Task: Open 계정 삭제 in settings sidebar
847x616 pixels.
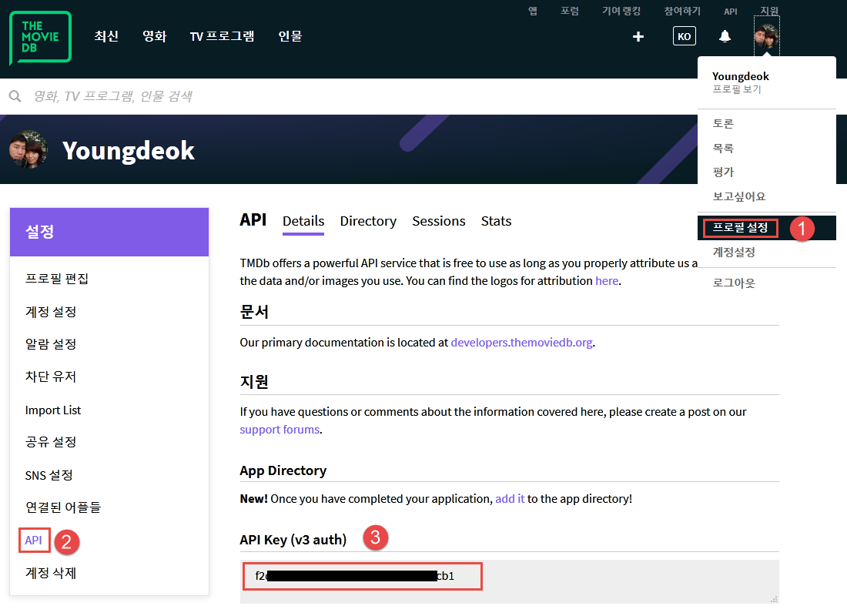Action: (51, 573)
